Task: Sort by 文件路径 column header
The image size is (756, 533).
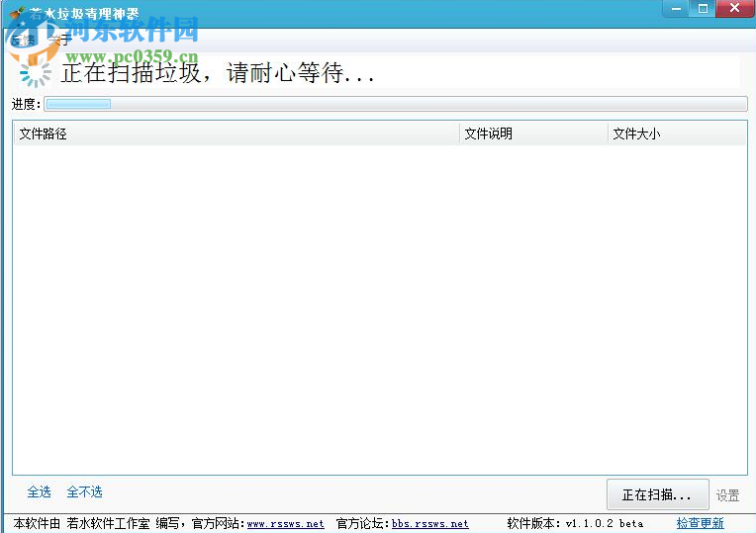Action: 236,133
